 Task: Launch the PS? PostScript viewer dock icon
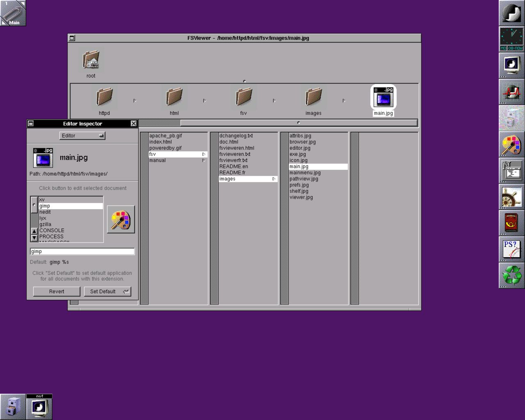[511, 249]
